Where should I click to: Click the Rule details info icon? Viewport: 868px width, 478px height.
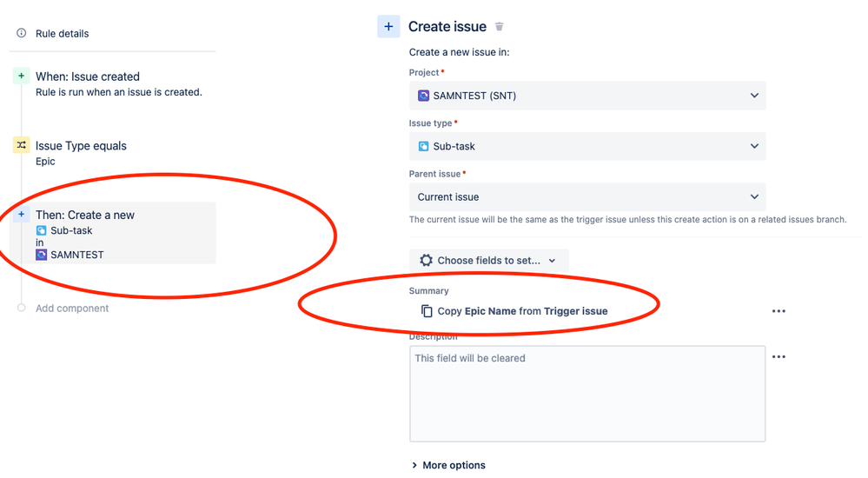[21, 33]
